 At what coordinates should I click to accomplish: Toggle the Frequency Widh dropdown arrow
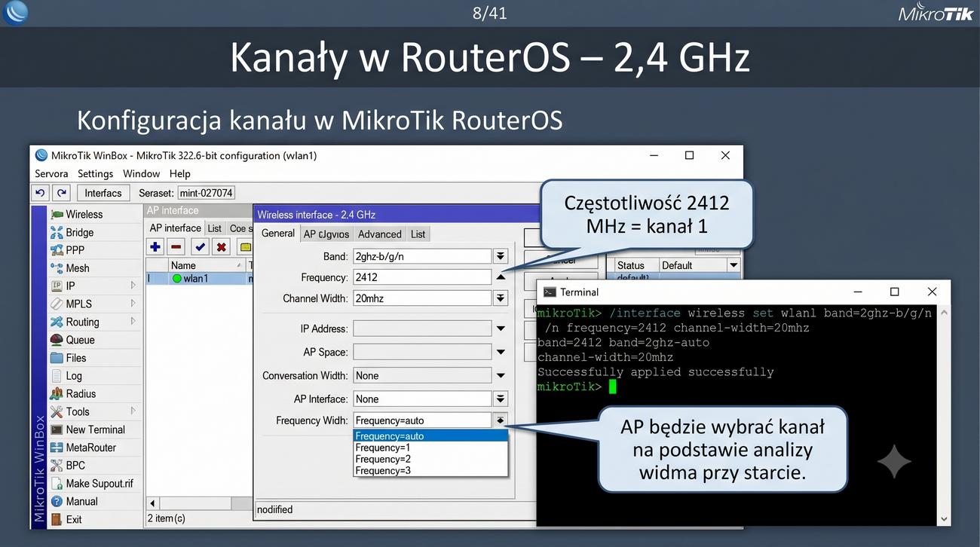501,420
